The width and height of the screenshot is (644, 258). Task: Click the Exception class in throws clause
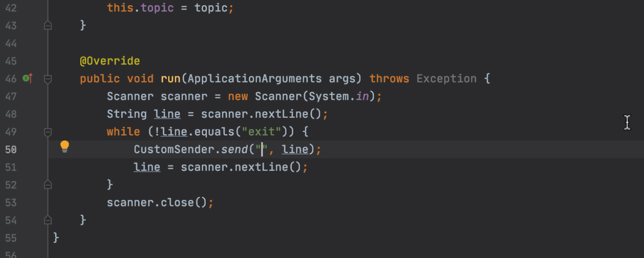pyautogui.click(x=446, y=79)
